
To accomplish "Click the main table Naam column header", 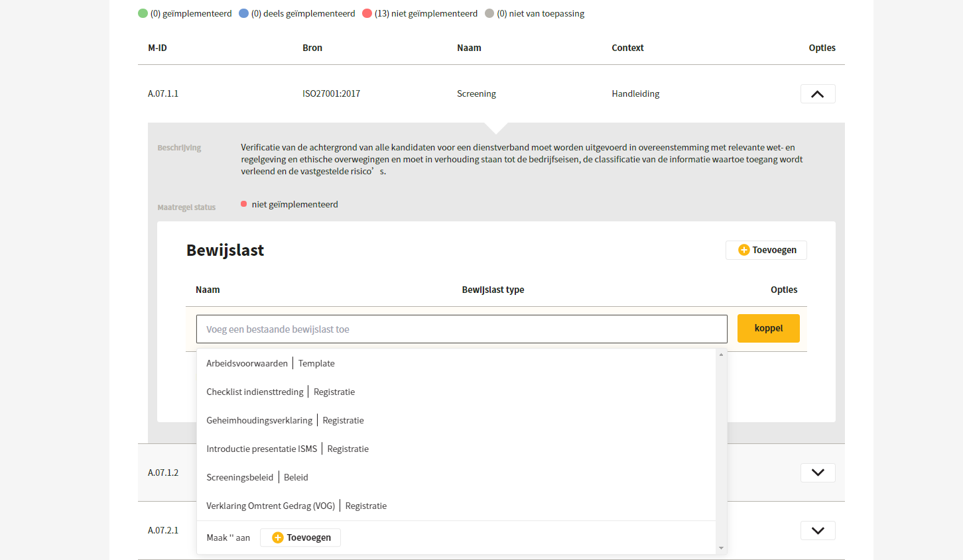I will tap(469, 48).
